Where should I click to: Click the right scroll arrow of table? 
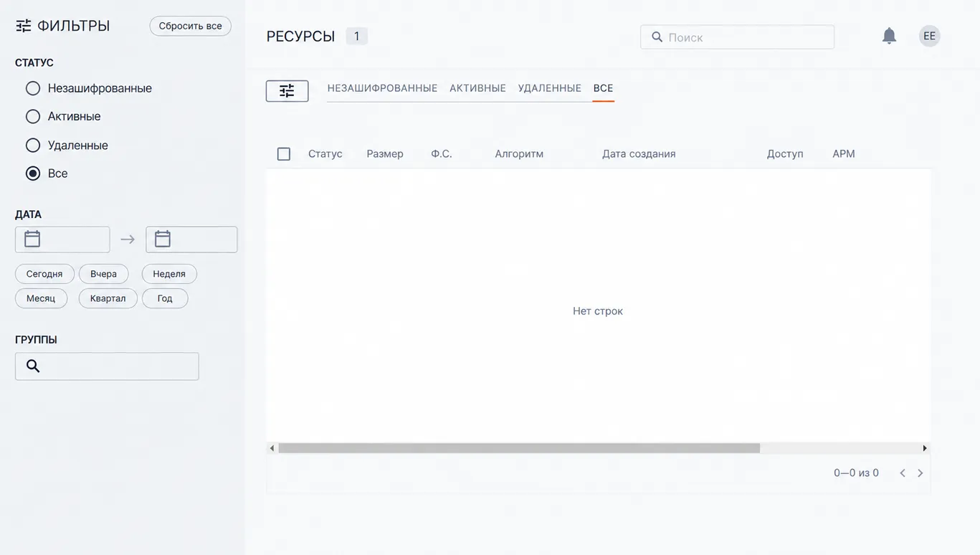tap(925, 448)
